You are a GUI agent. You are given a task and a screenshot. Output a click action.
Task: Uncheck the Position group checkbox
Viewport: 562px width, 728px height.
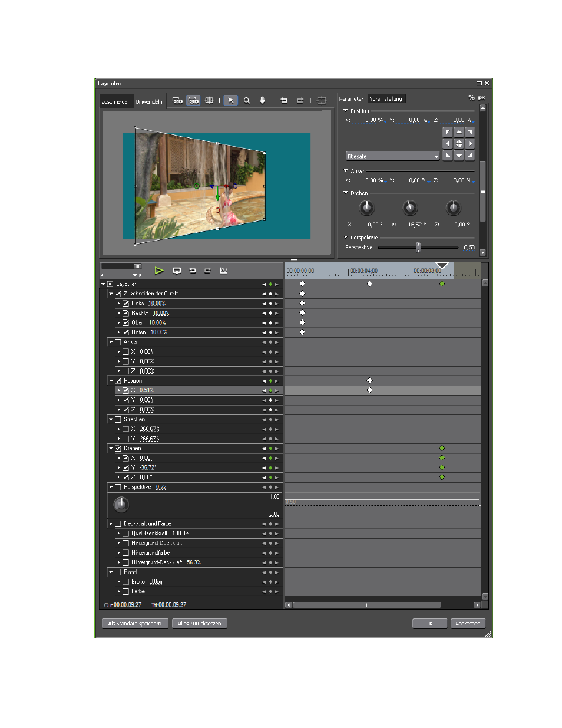pos(118,381)
